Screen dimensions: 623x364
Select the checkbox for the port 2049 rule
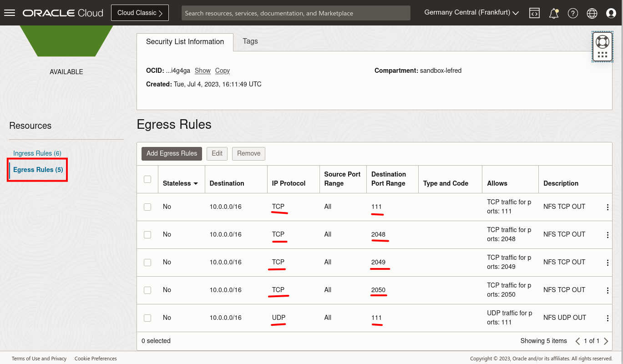(x=147, y=263)
